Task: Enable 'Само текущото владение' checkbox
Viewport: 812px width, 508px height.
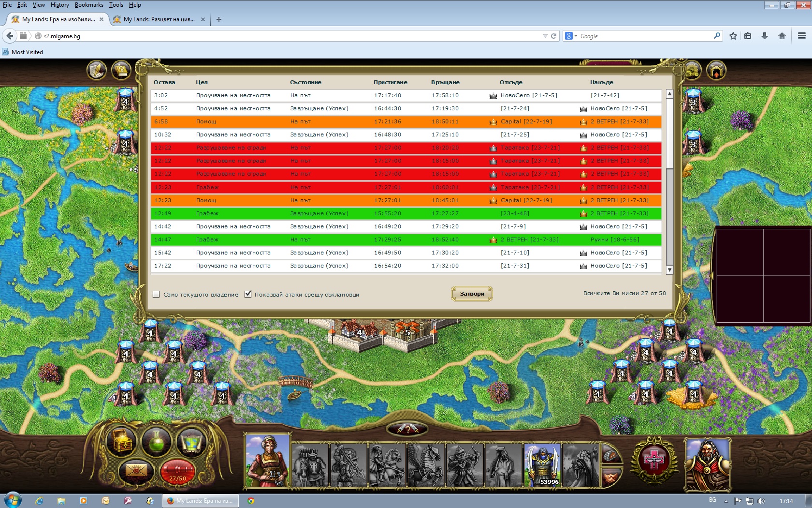Action: (x=156, y=294)
